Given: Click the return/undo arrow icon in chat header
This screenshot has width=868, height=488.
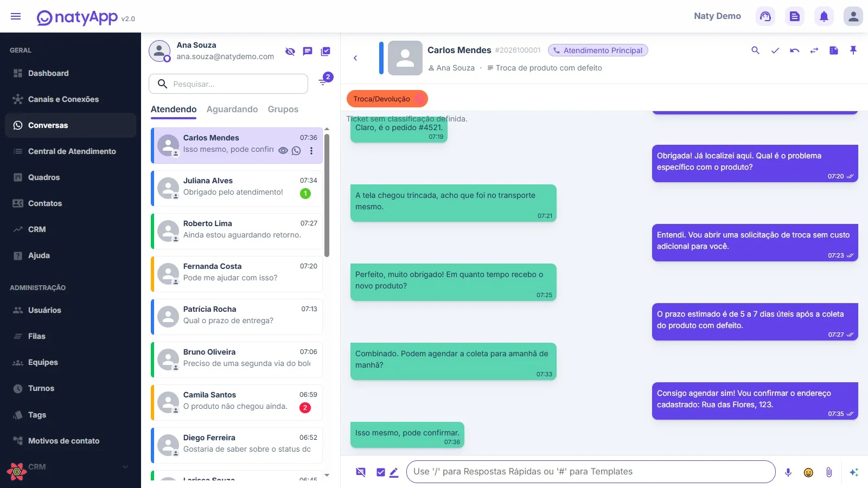Looking at the screenshot, I should [x=795, y=50].
